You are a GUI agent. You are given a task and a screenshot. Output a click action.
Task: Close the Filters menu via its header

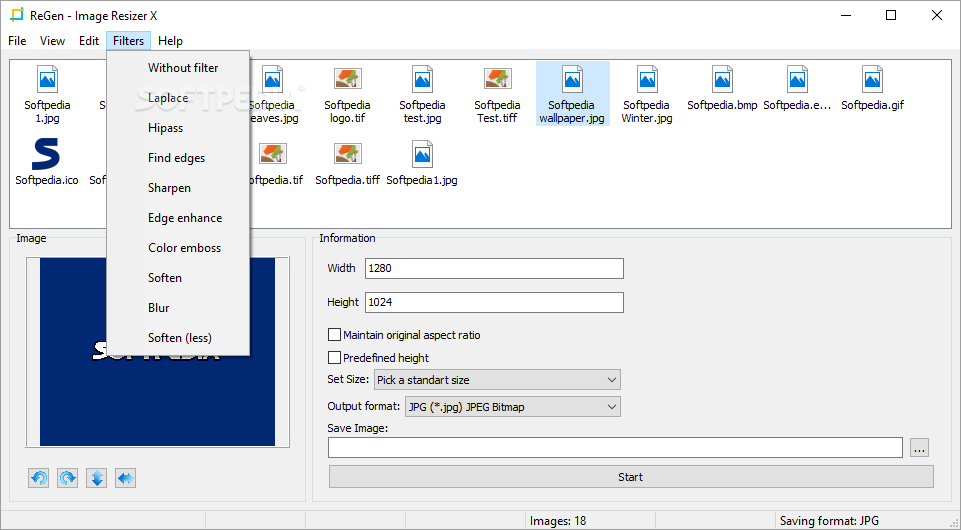point(129,41)
